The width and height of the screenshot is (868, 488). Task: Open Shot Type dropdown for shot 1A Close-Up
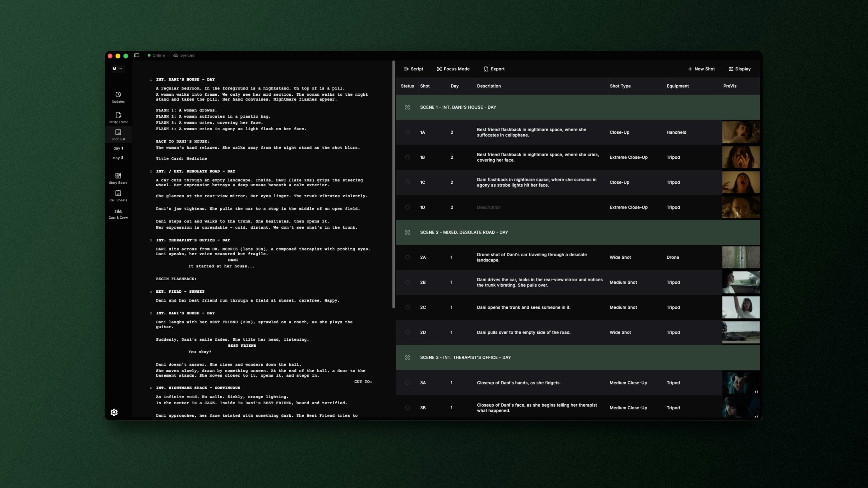(619, 132)
